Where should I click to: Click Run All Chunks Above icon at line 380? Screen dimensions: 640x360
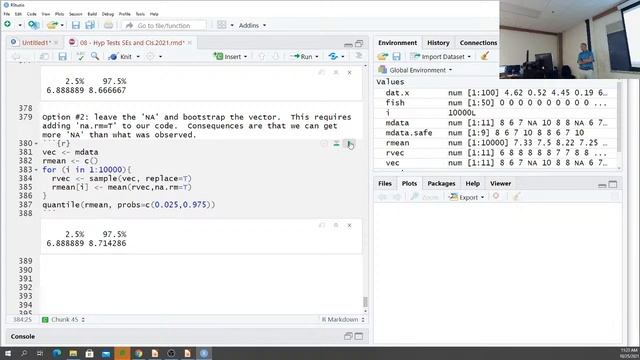tap(336, 143)
